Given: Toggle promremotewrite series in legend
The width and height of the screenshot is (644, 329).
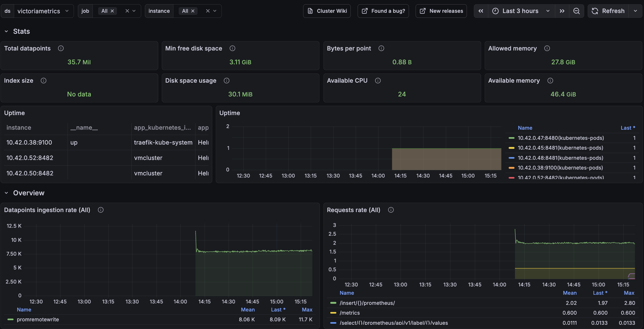Looking at the screenshot, I should [x=38, y=319].
